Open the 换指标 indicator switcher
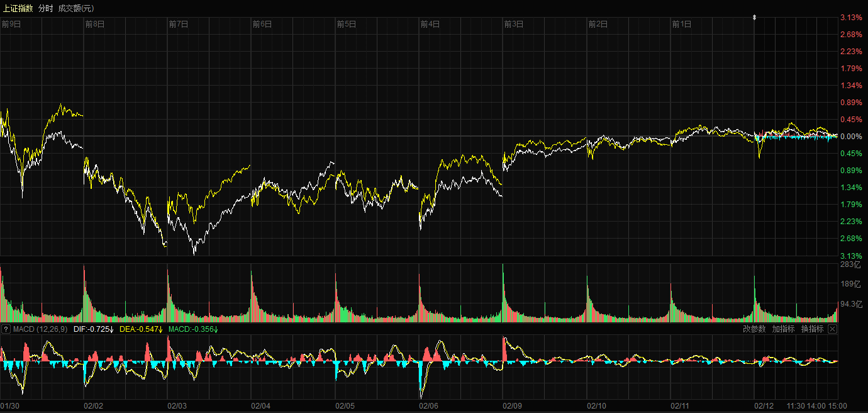868x413 pixels. pyautogui.click(x=812, y=329)
